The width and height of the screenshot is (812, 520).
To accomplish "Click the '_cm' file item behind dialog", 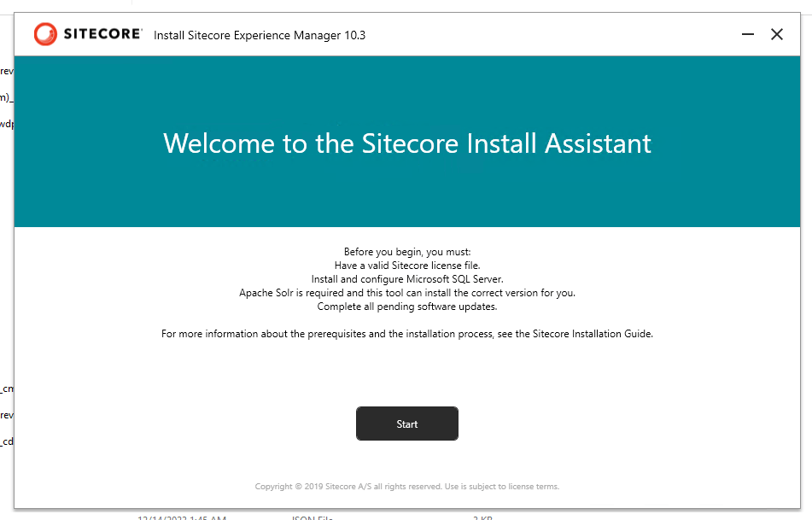I will tap(6, 389).
